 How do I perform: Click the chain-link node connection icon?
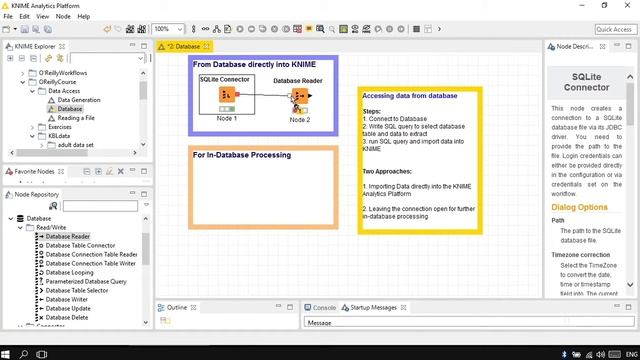coord(205,29)
